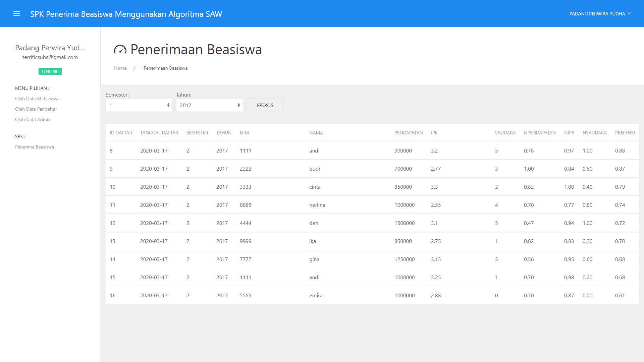The width and height of the screenshot is (644, 362).
Task: Select the row for herlina
Action: tap(317, 205)
